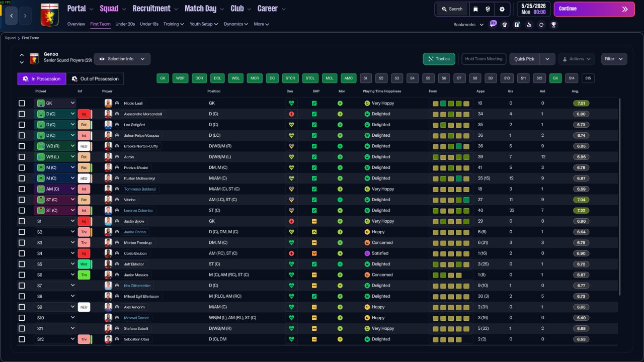Go forward with the right arrow button
This screenshot has width=644, height=362.
coord(25,16)
